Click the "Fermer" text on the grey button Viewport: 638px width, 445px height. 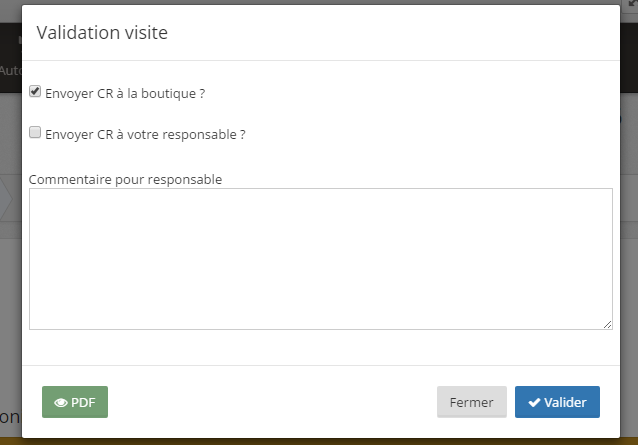[472, 402]
